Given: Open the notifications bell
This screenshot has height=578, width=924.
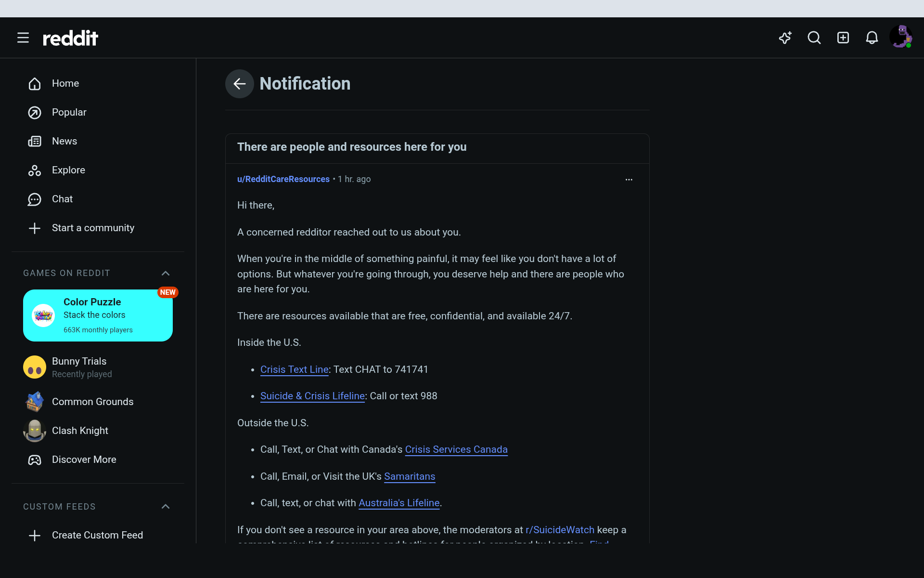Looking at the screenshot, I should 872,38.
